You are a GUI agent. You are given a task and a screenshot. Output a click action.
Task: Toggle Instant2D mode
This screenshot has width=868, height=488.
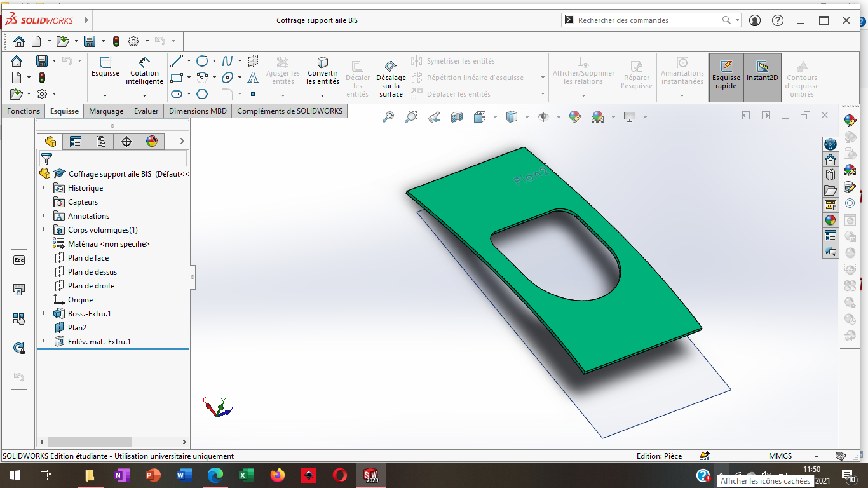pyautogui.click(x=763, y=77)
